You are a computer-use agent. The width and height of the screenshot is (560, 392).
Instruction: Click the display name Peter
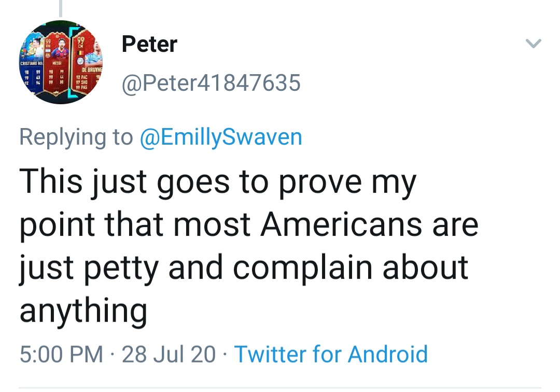coord(149,44)
